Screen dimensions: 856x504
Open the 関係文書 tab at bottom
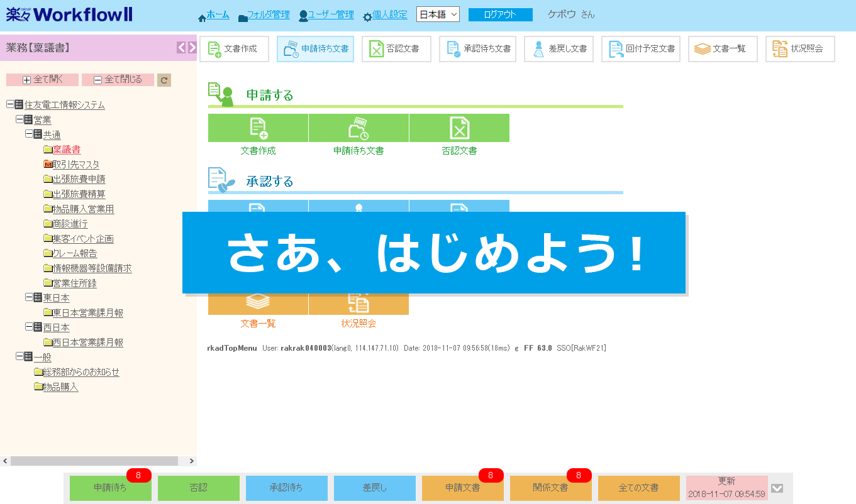551,488
